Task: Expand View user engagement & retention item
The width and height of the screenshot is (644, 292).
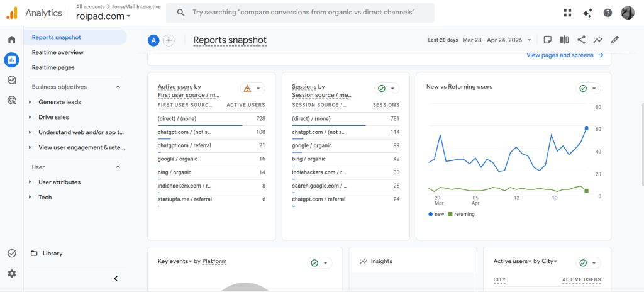Action: pyautogui.click(x=30, y=147)
